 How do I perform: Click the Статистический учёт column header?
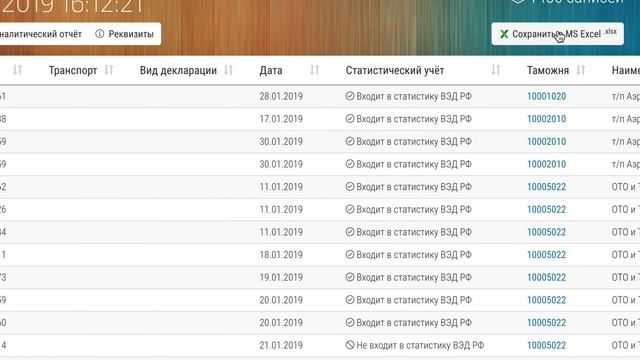pyautogui.click(x=395, y=70)
